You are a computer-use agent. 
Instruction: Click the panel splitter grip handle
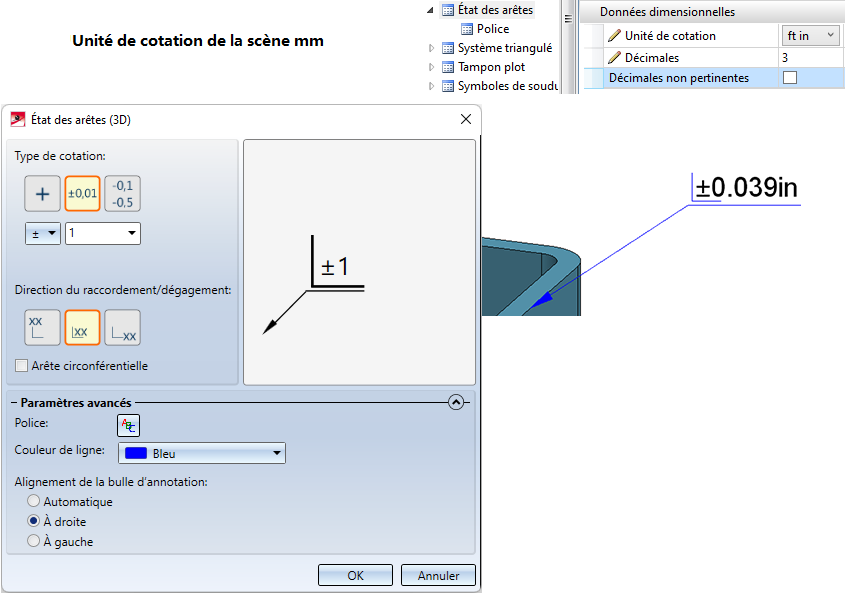567,19
